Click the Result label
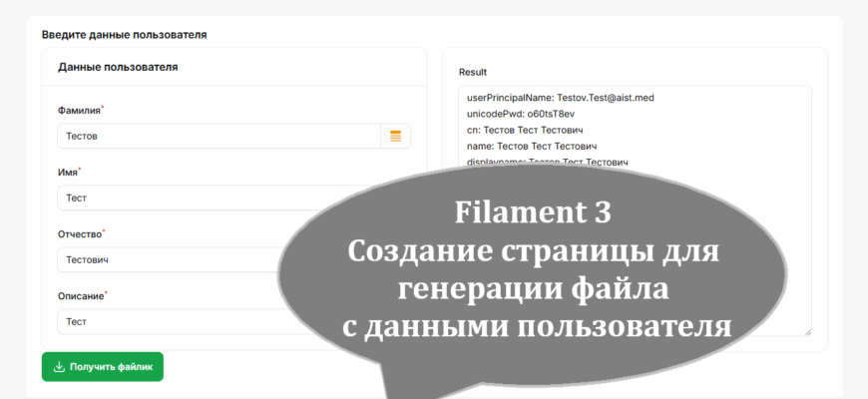 click(473, 73)
